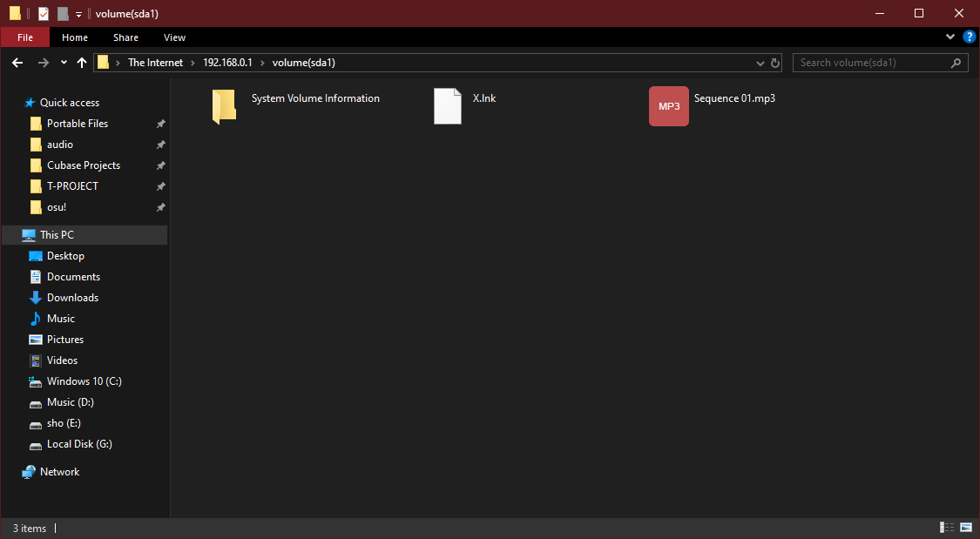Open the Windows 10 (C:) drive

[x=84, y=381]
